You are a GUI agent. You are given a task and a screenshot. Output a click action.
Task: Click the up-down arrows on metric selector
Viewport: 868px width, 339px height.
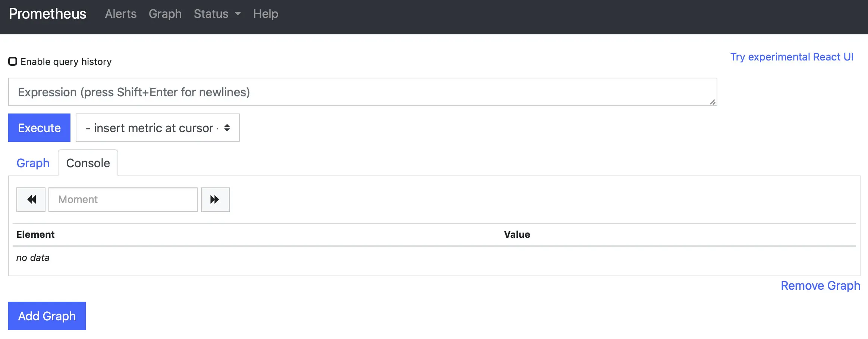(x=227, y=128)
